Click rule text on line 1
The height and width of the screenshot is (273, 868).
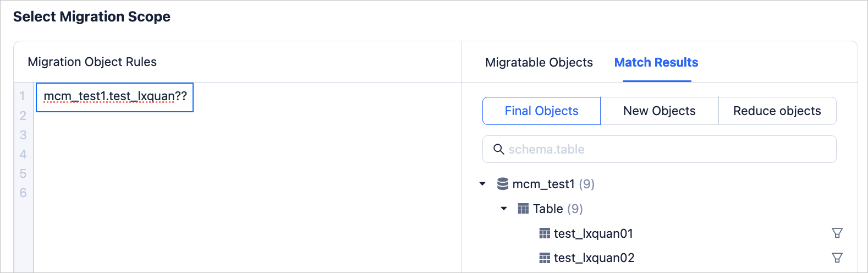coord(115,96)
